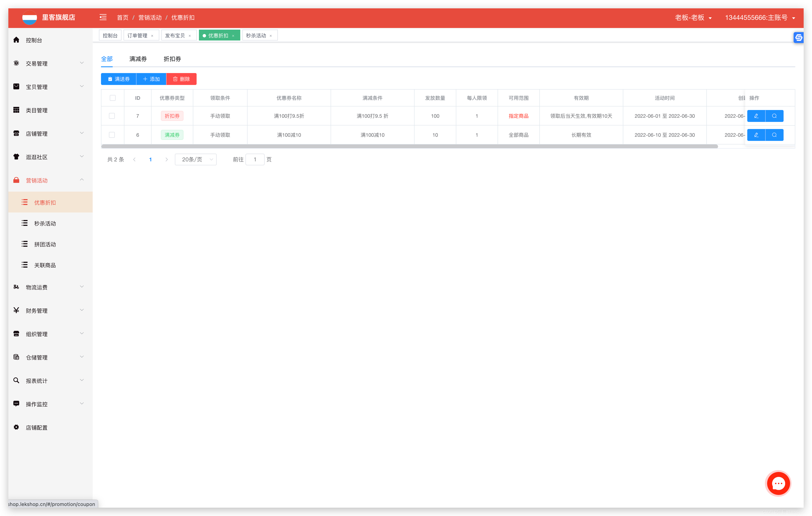Click the 报表统计 magnifier icon in sidebar
Screen dimensions: 812x516
tap(16, 380)
